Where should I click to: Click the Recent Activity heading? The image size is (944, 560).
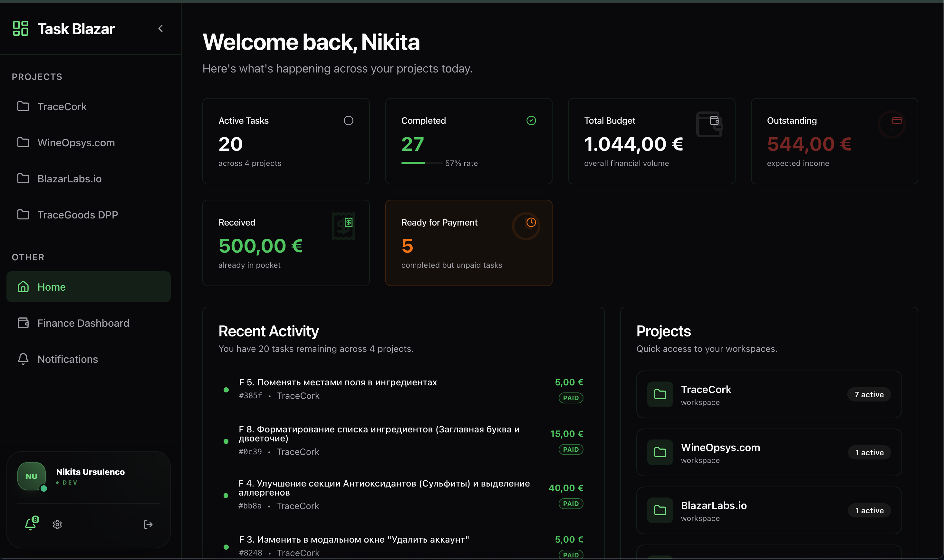tap(269, 331)
